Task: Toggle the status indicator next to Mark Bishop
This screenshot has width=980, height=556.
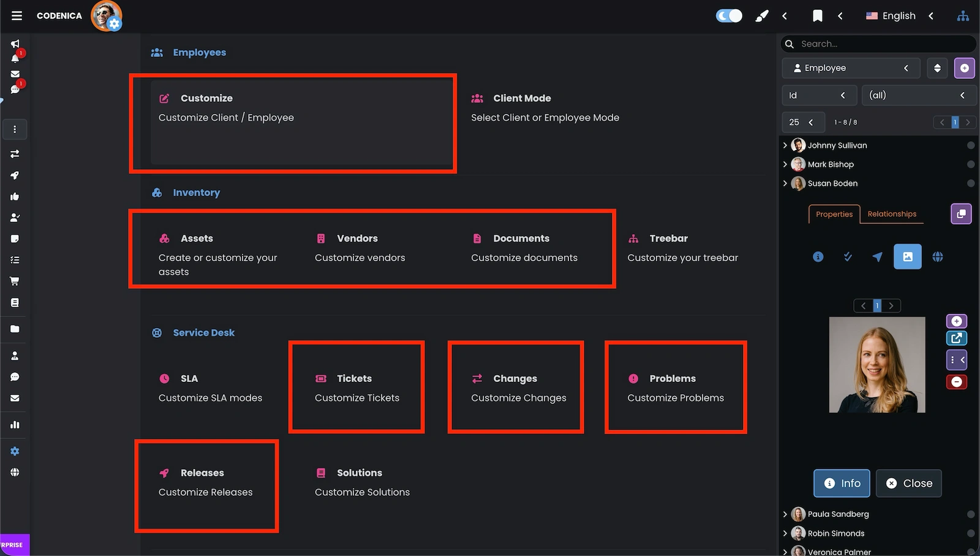Action: click(970, 164)
